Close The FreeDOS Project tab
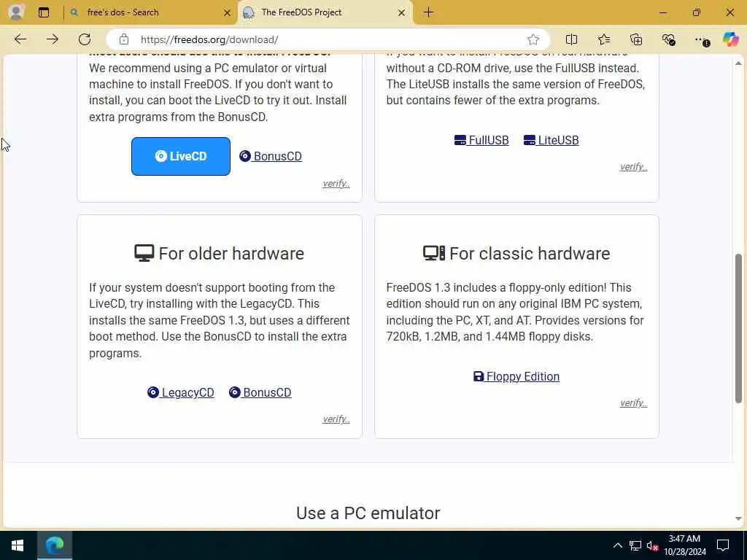This screenshot has height=560, width=747. coord(402,13)
